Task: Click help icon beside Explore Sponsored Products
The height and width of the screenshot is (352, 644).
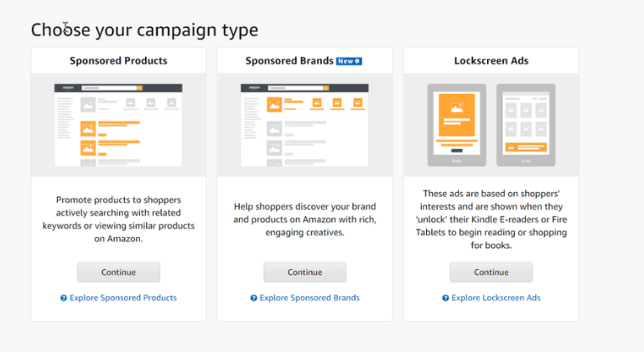Action: tap(64, 298)
